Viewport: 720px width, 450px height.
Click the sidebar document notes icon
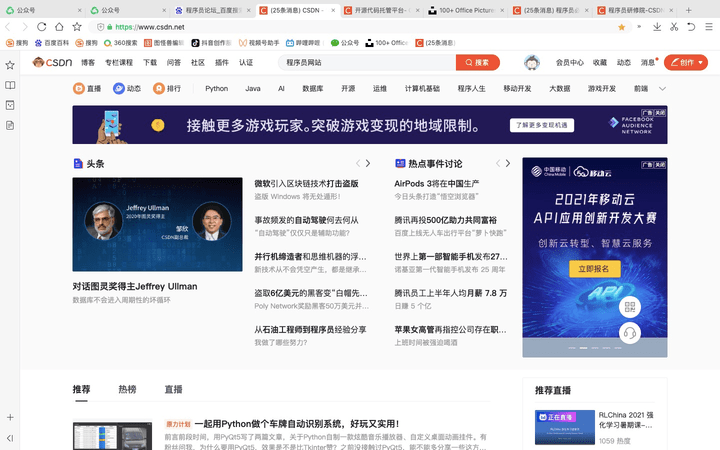(x=10, y=125)
